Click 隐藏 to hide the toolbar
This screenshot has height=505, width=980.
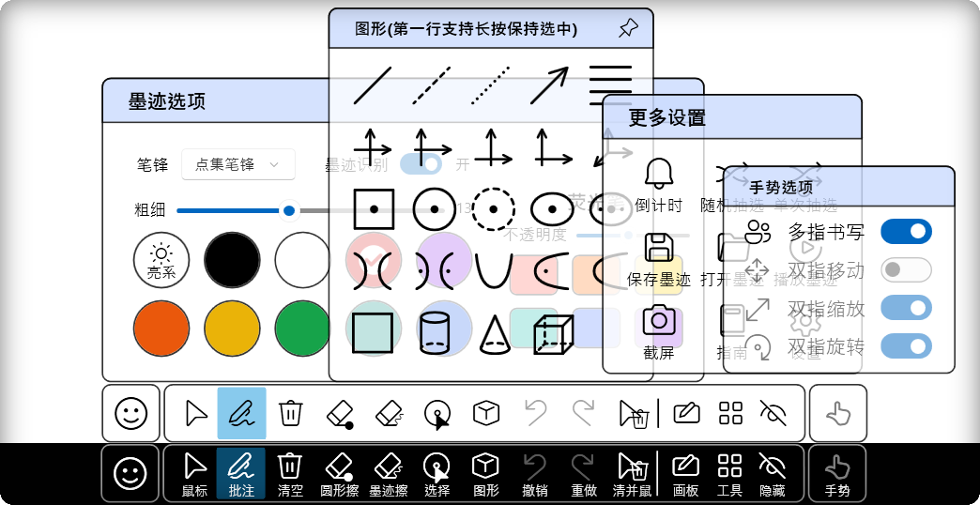772,473
